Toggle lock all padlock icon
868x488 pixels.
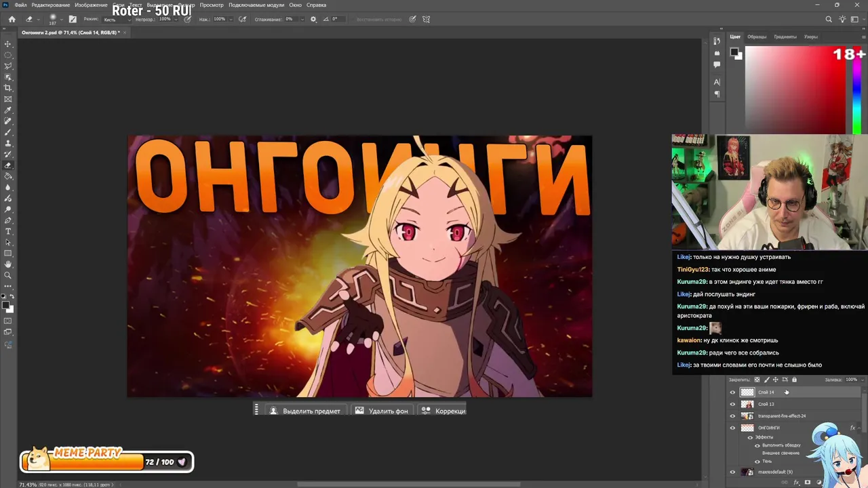pyautogui.click(x=794, y=380)
